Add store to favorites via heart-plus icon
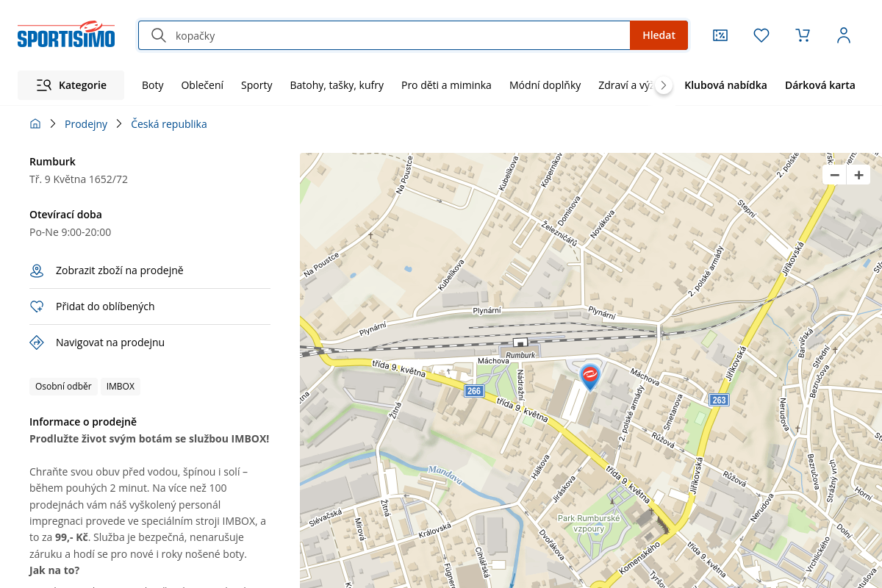The width and height of the screenshot is (882, 588). [x=37, y=306]
